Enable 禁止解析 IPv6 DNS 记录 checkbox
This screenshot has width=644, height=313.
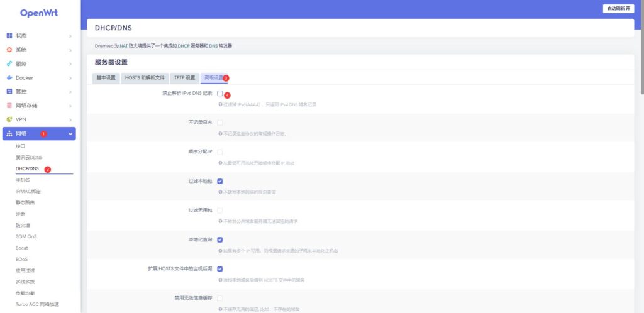coord(219,94)
